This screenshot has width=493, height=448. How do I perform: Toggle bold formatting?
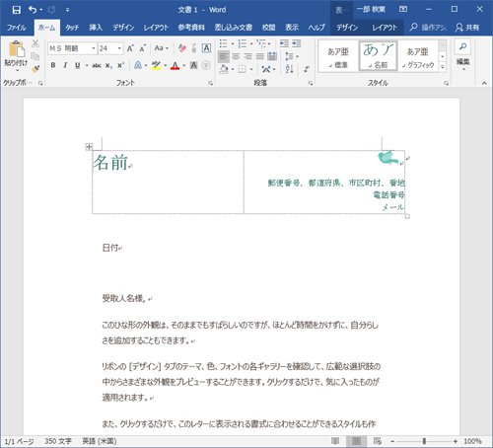[x=53, y=65]
